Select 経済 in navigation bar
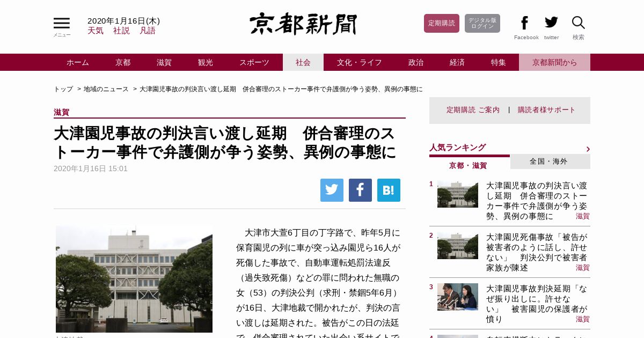This screenshot has width=644, height=338. [x=457, y=62]
